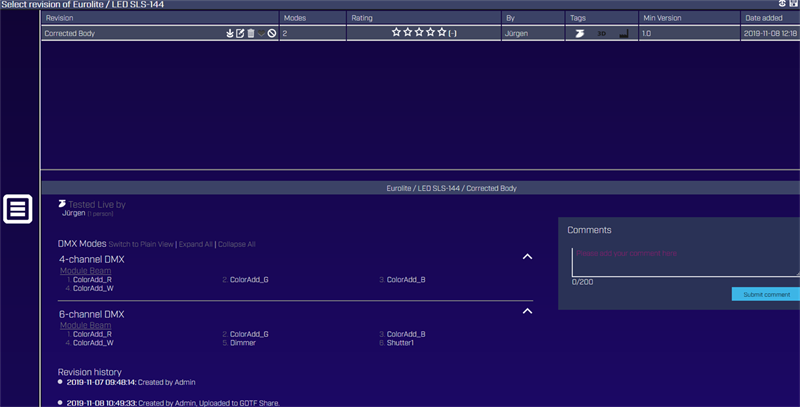Click the Tested Live tag icon in Tags column
The image size is (800, 407).
(579, 34)
